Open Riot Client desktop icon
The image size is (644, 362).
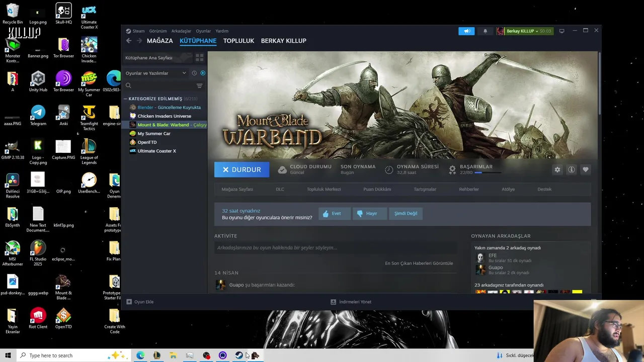tap(38, 319)
